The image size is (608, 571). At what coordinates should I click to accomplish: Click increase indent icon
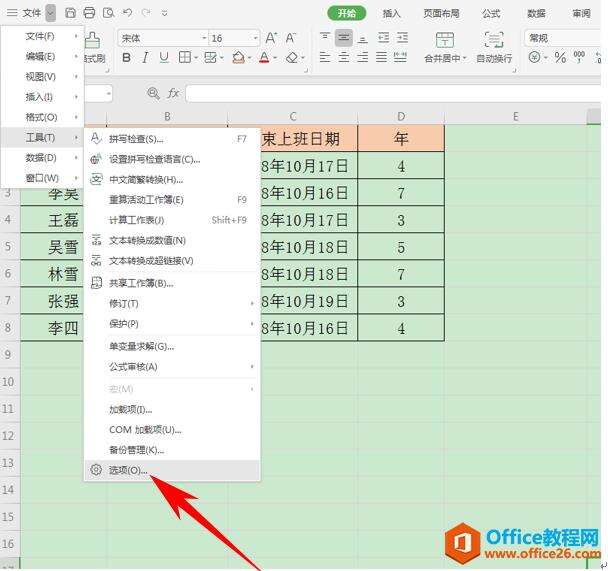coord(402,38)
